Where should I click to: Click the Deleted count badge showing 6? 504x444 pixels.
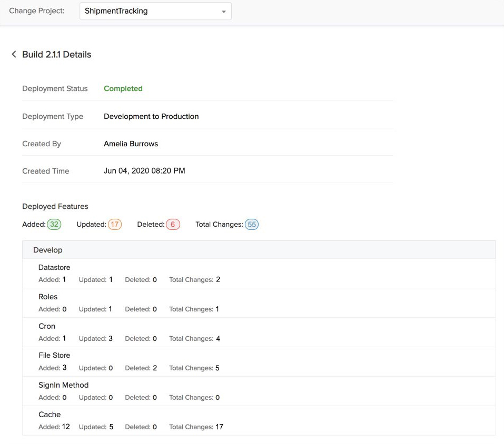click(173, 224)
